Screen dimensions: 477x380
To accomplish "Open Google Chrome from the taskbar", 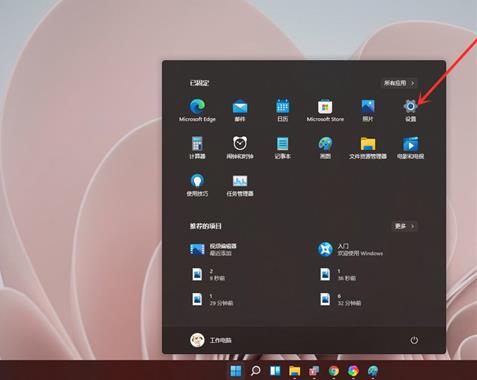I will pos(334,370).
